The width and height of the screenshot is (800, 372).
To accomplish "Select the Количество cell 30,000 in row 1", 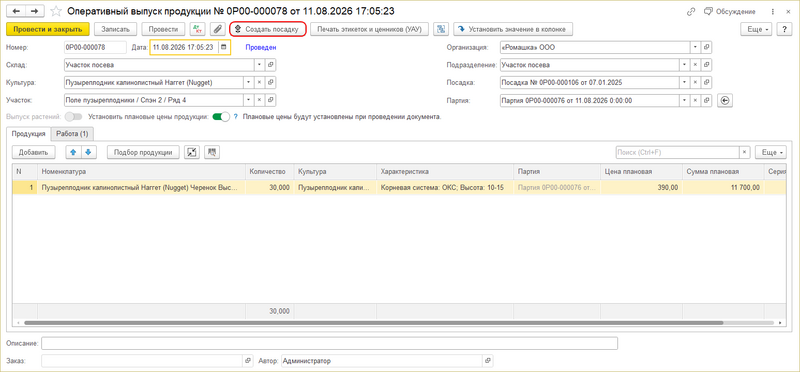I will (269, 188).
